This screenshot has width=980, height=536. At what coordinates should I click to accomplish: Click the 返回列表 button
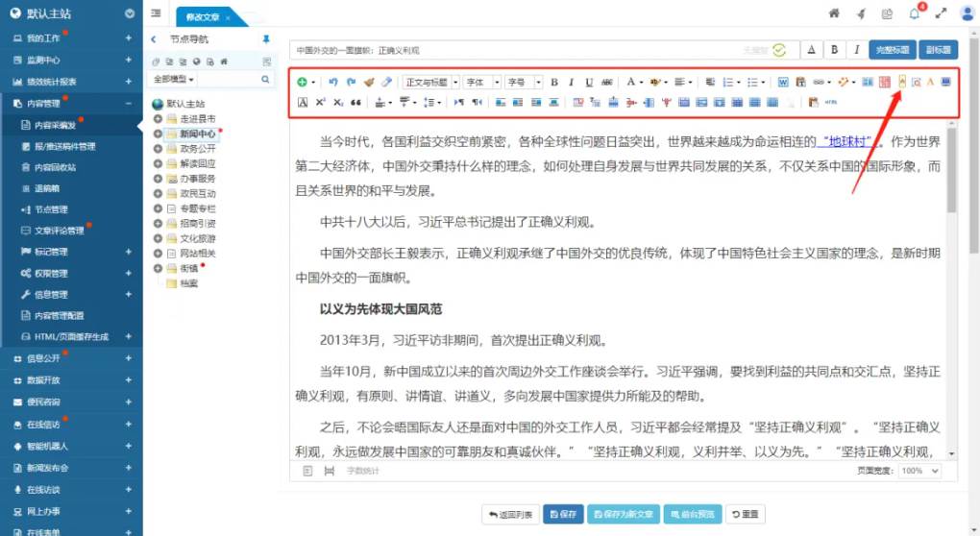pos(509,514)
